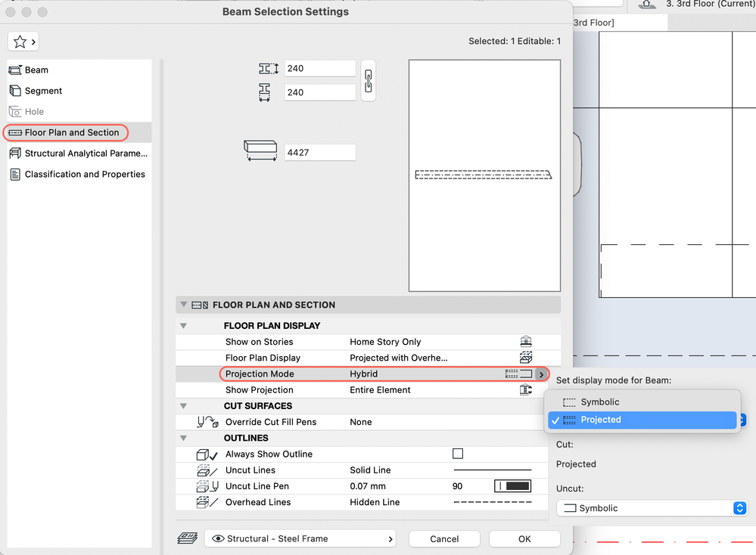Open Floor Plan and Section page

pyautogui.click(x=79, y=132)
